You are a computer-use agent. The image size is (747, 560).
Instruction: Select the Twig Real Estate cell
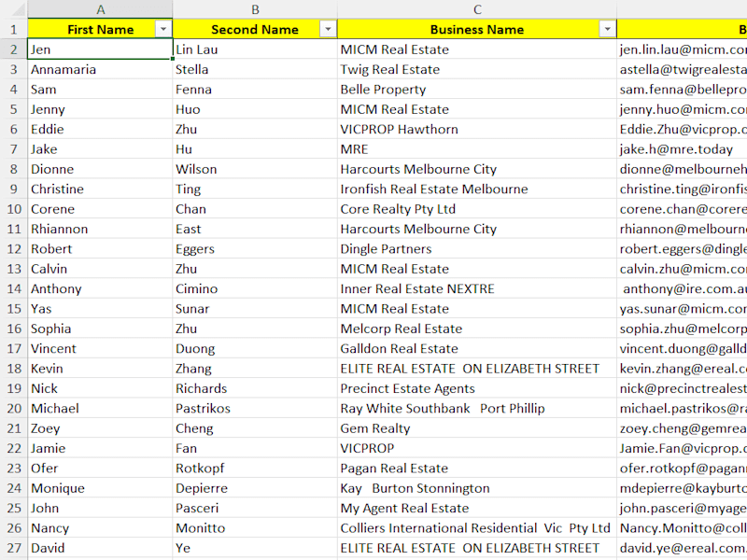[477, 69]
